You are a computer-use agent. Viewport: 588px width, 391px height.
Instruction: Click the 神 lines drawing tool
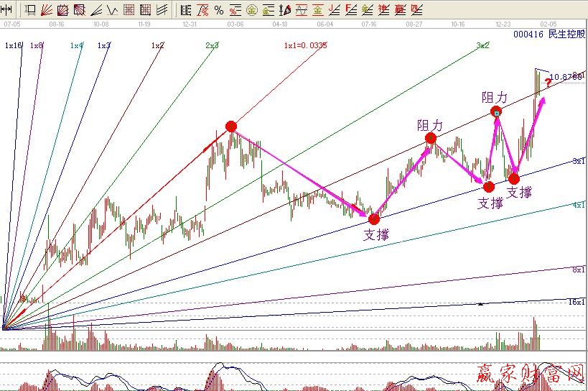383,10
